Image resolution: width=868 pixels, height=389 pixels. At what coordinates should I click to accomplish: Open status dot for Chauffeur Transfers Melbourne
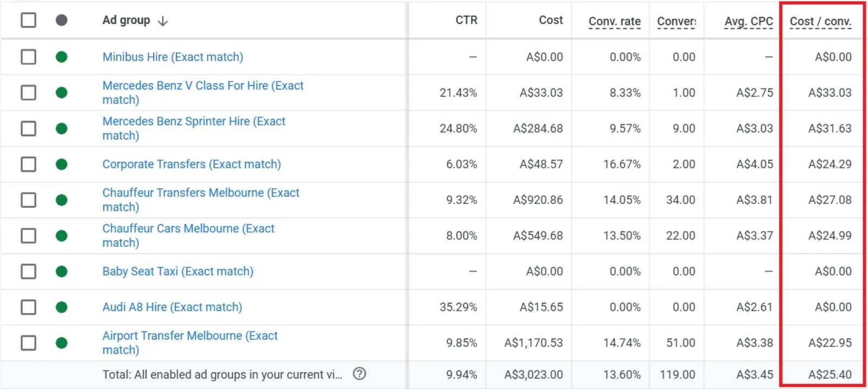tap(61, 200)
